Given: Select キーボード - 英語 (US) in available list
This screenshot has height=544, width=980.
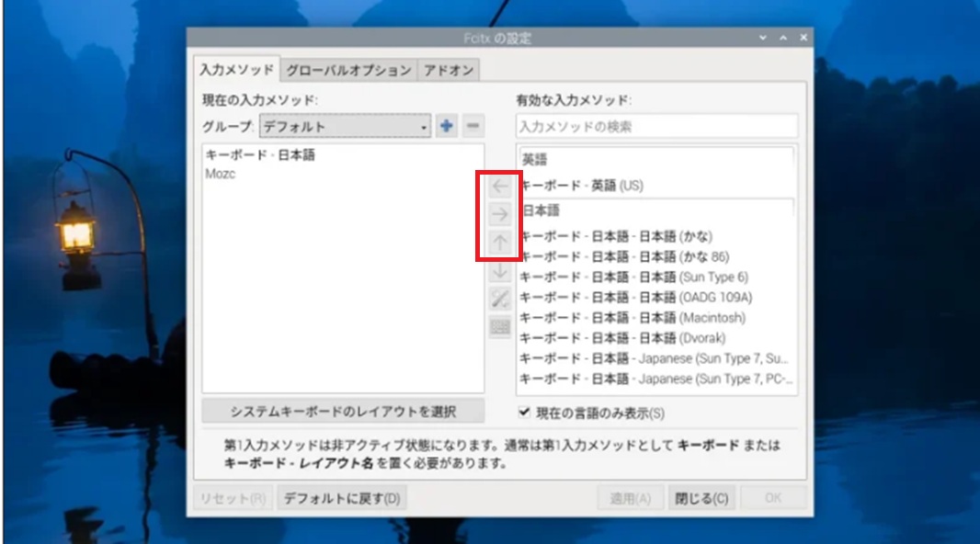Looking at the screenshot, I should point(583,186).
